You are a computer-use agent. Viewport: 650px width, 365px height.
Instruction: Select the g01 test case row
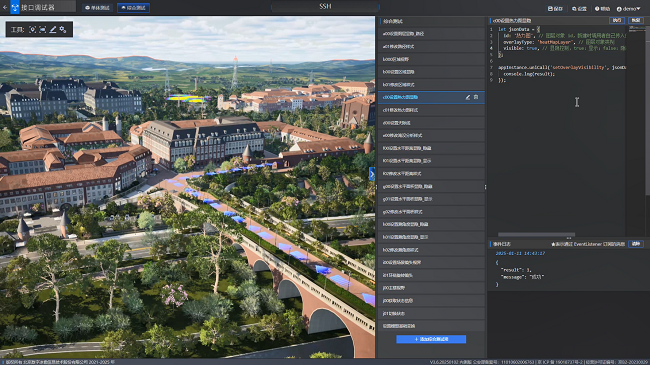click(431, 199)
